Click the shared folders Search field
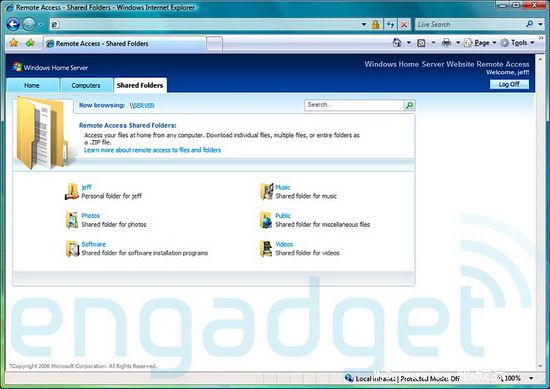The image size is (550, 389). tap(354, 105)
